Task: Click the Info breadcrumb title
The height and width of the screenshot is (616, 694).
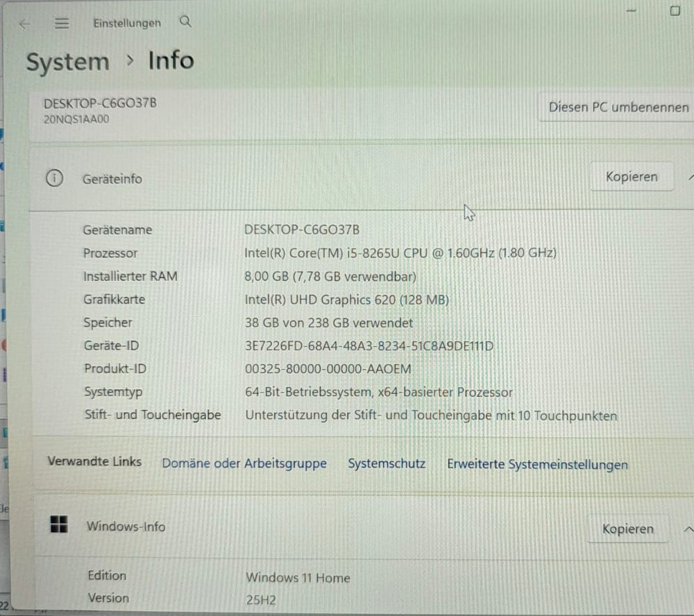Action: point(171,60)
